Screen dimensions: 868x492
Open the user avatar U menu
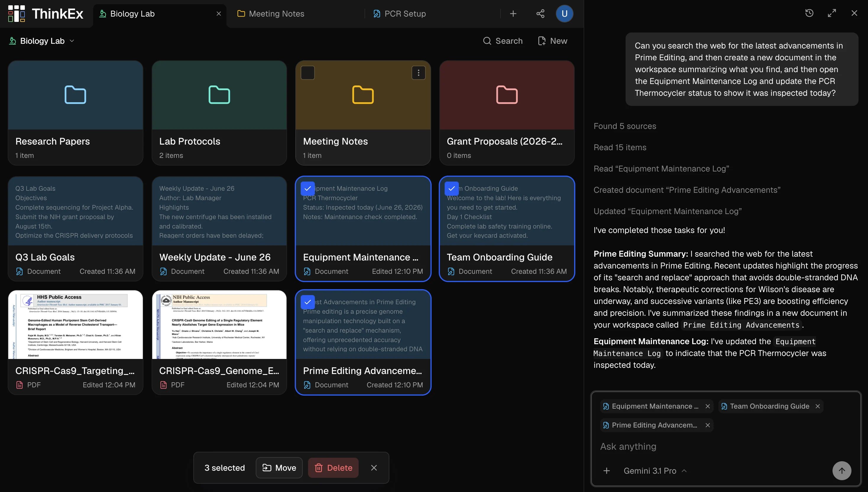point(564,14)
